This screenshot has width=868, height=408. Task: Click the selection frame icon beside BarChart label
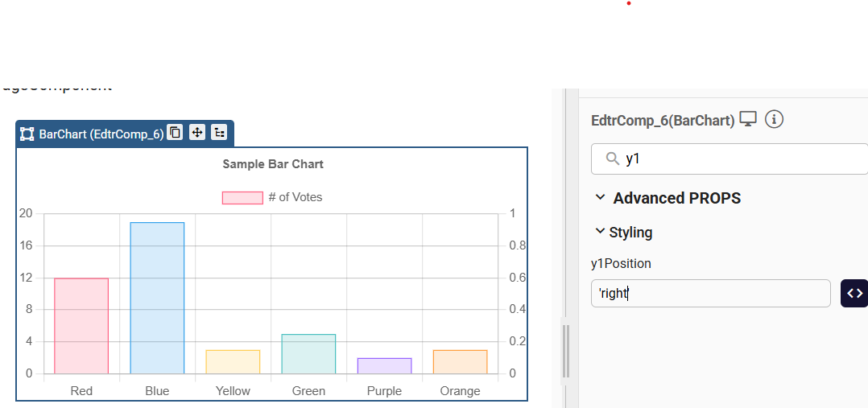tap(27, 134)
